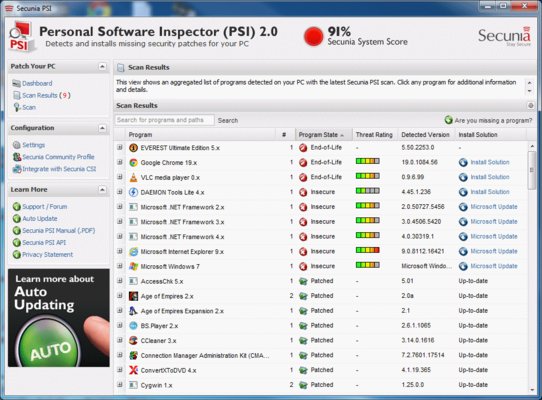Expand the VLC media player row
Viewport: 542px width, 400px height.
pos(120,177)
